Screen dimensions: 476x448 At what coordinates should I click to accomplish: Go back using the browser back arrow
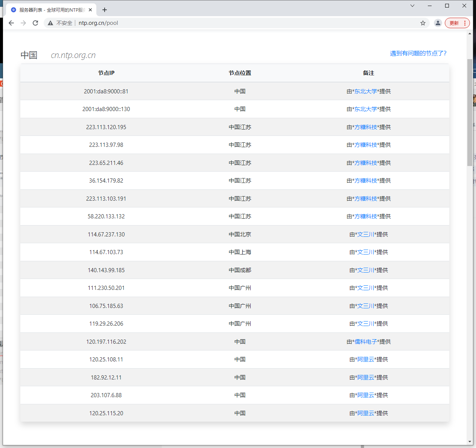(11, 23)
